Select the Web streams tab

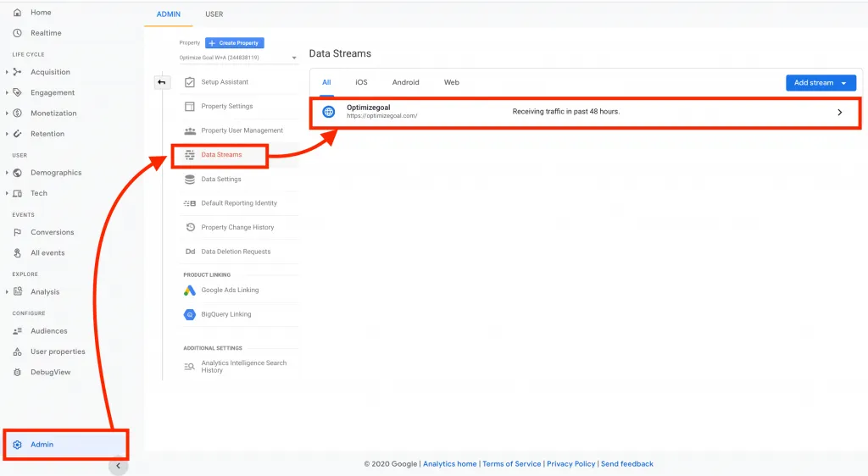point(452,82)
